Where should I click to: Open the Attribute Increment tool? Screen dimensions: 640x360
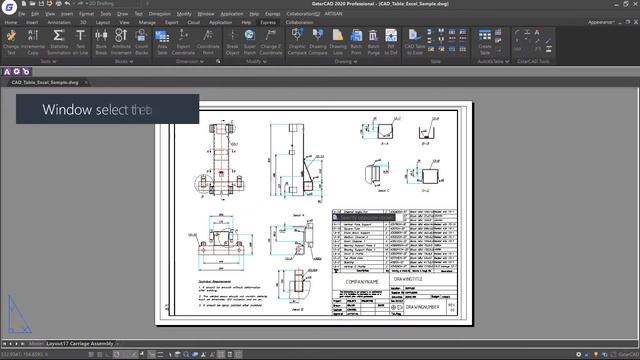point(121,42)
